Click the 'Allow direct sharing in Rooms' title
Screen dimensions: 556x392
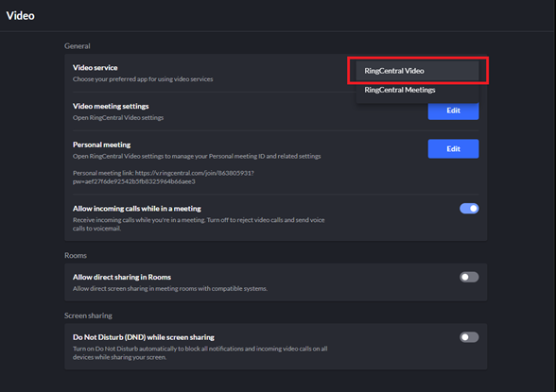coord(122,277)
